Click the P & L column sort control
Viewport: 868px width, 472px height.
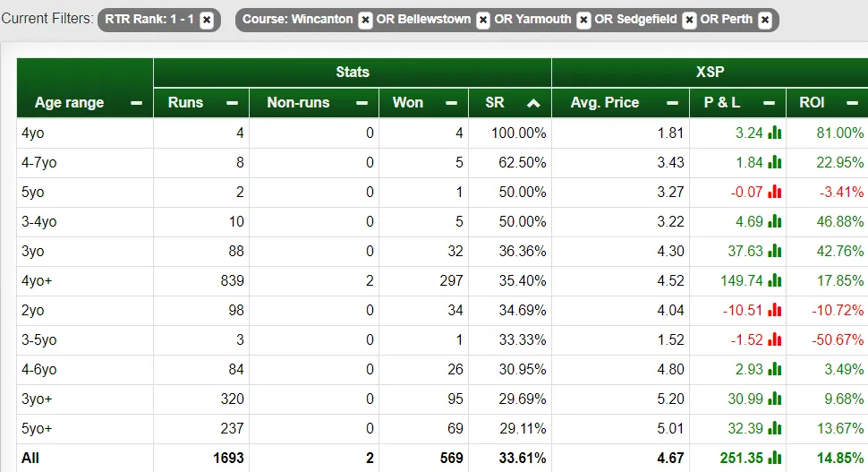(769, 103)
